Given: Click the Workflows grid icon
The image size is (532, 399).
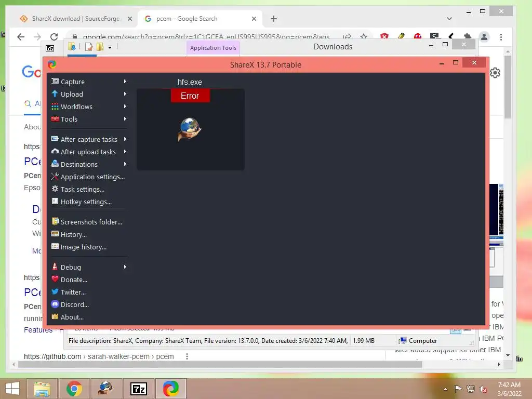Looking at the screenshot, I should click(x=55, y=106).
